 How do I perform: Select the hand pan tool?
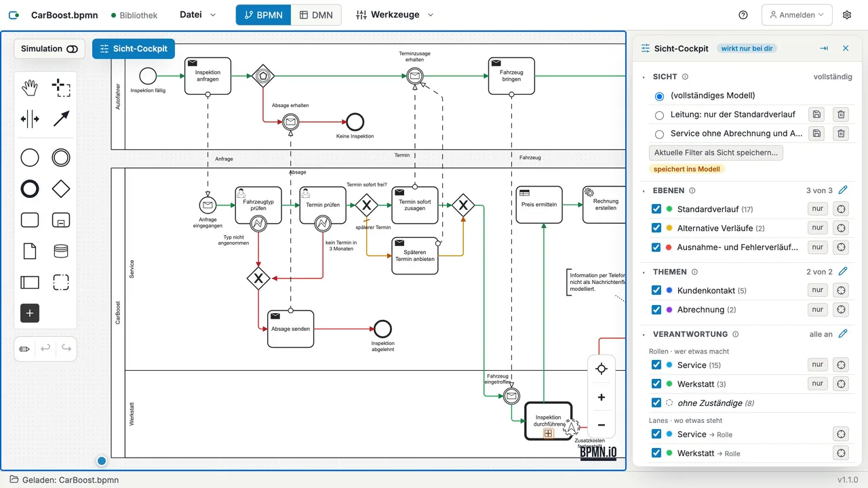click(x=30, y=87)
